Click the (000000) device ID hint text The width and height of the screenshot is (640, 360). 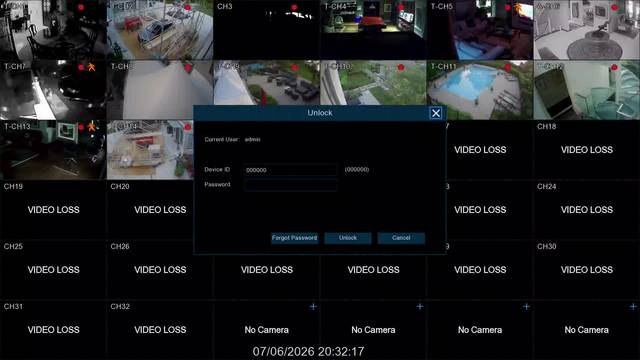(x=357, y=169)
